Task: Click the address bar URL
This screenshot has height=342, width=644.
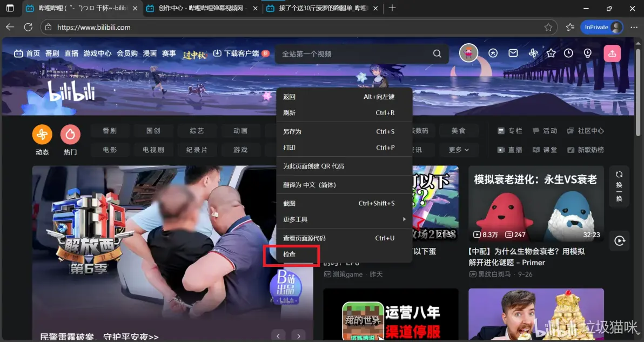Action: pyautogui.click(x=93, y=27)
